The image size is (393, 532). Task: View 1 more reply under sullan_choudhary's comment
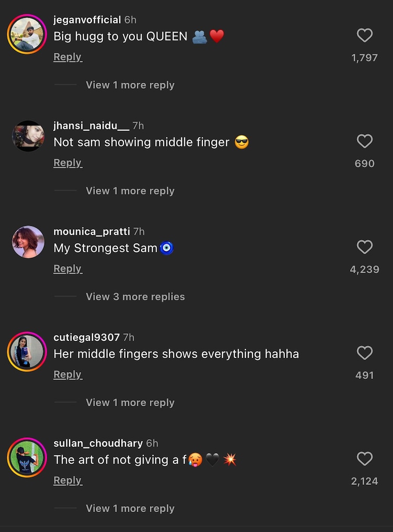point(130,508)
